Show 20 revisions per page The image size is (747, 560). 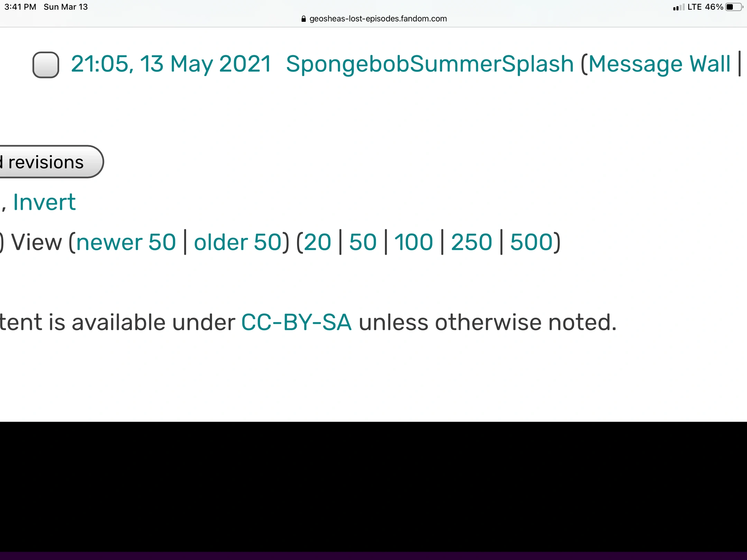coord(317,242)
